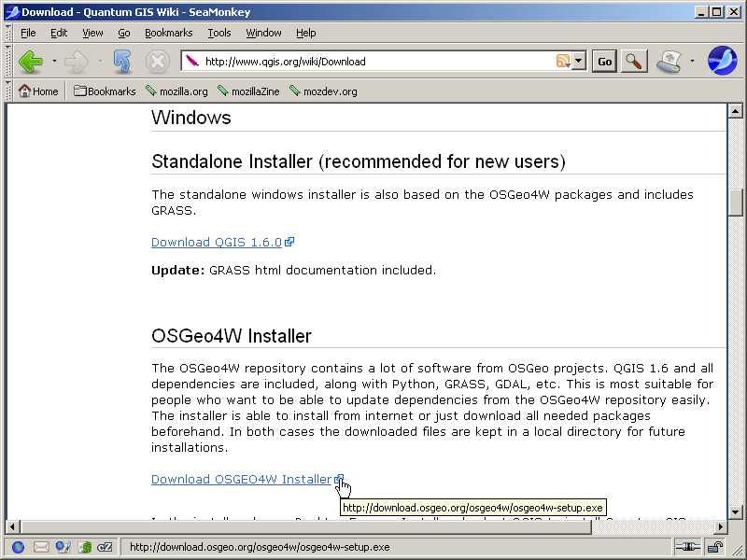Open Address Book from the status bar

85,547
